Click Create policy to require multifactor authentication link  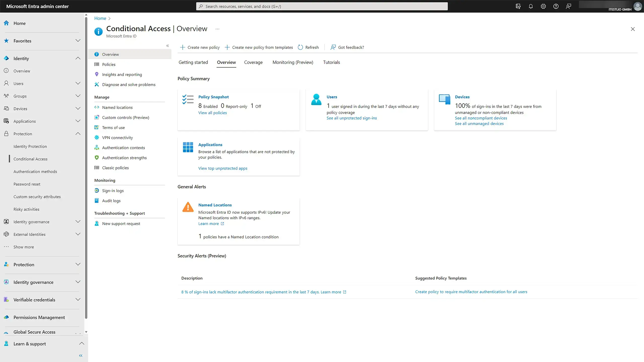tap(471, 292)
